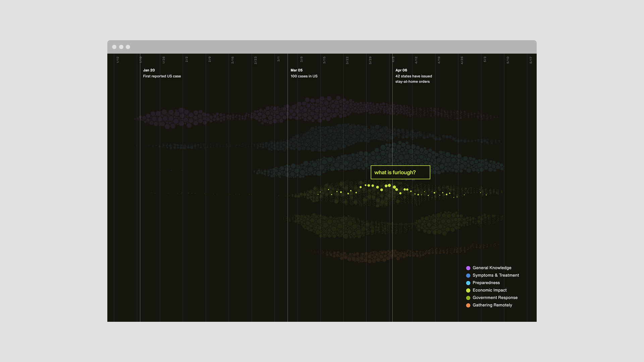Screen dimensions: 644x362
Task: Click the Jan 20 event heading
Action: pos(149,70)
